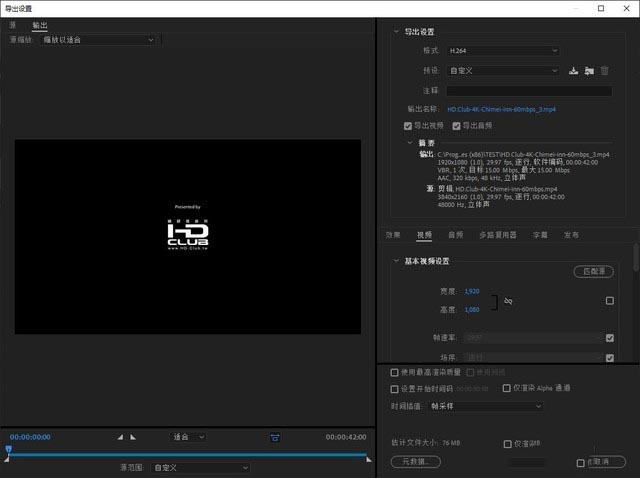
Task: Click the blue aspect ratio correction icon
Action: tap(275, 438)
